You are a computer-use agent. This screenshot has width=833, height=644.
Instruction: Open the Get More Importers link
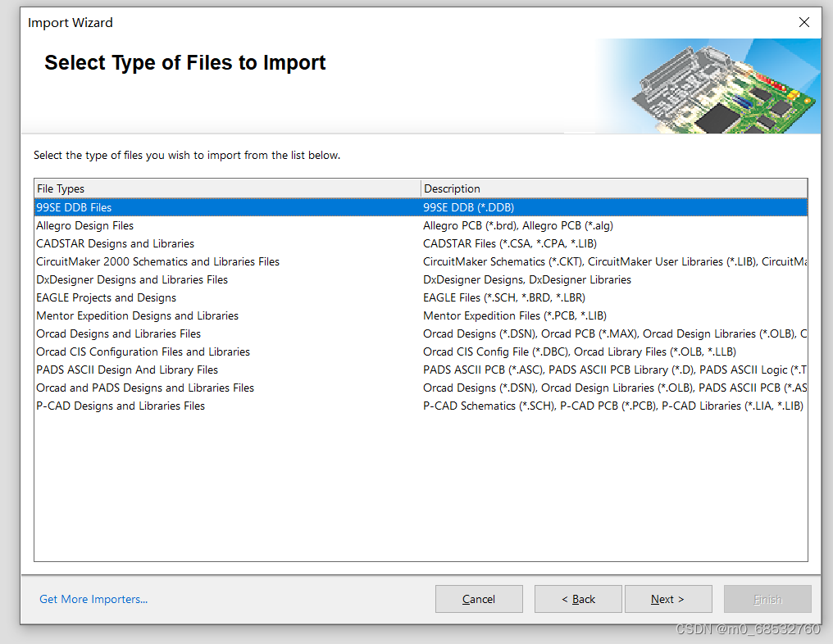tap(93, 599)
